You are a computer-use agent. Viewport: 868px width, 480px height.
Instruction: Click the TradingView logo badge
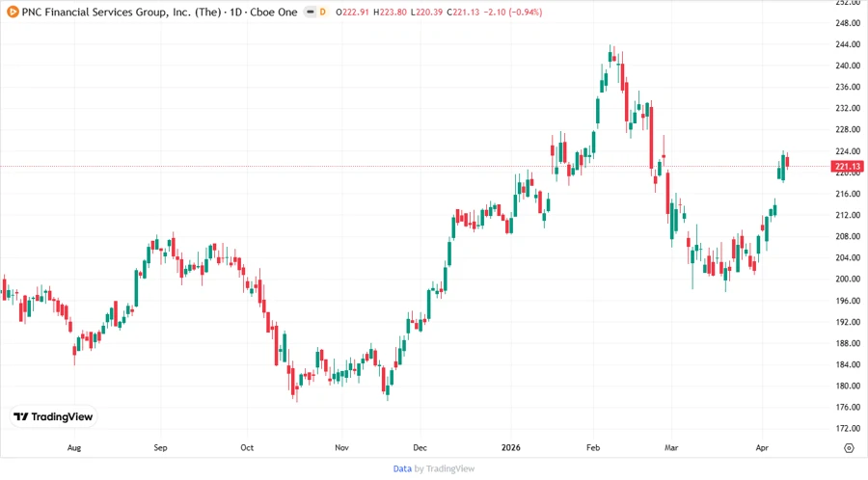53,417
